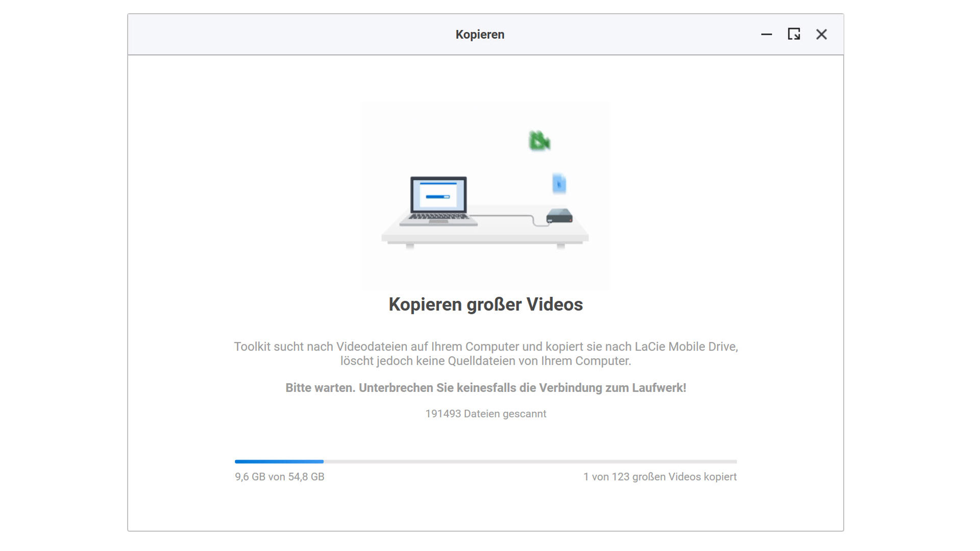Click the '9,6 GB von 54,8 GB' label
The height and width of the screenshot is (551, 980).
[279, 477]
